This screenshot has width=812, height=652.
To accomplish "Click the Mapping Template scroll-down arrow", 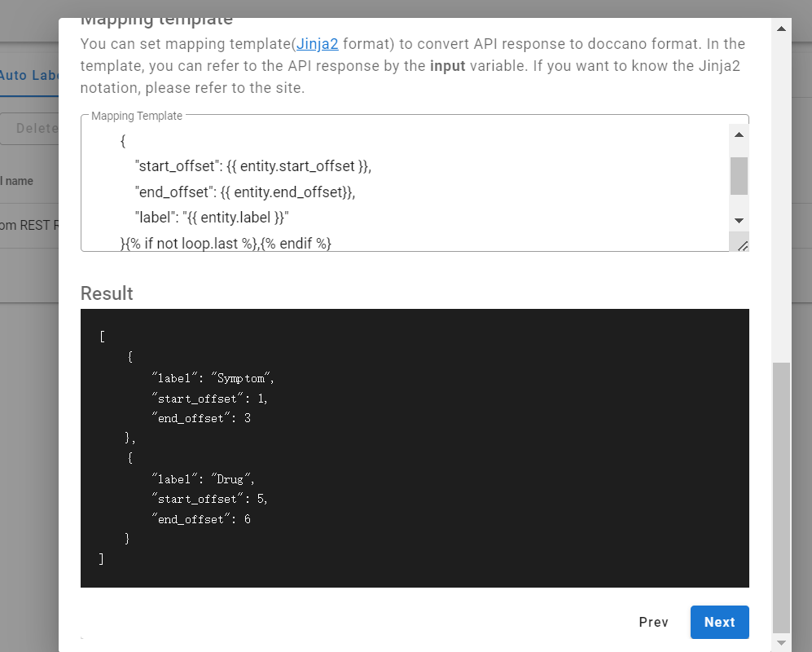I will click(x=739, y=221).
